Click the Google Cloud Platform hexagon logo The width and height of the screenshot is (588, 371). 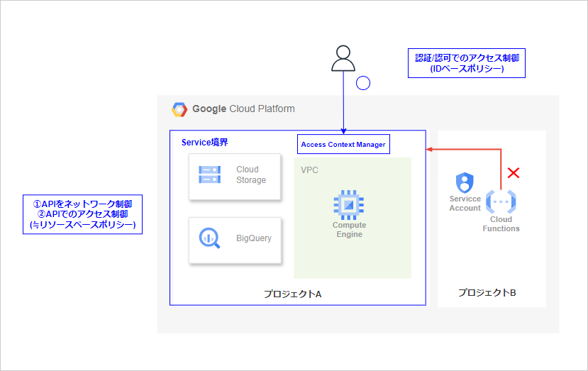tap(179, 109)
